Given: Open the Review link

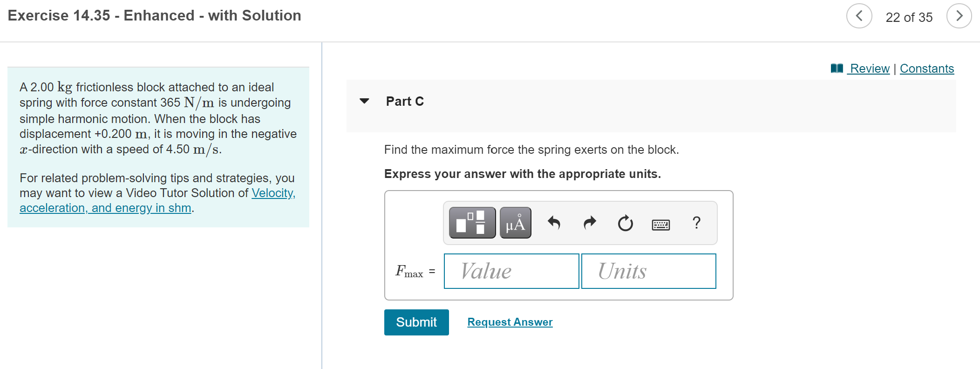Looking at the screenshot, I should 869,68.
